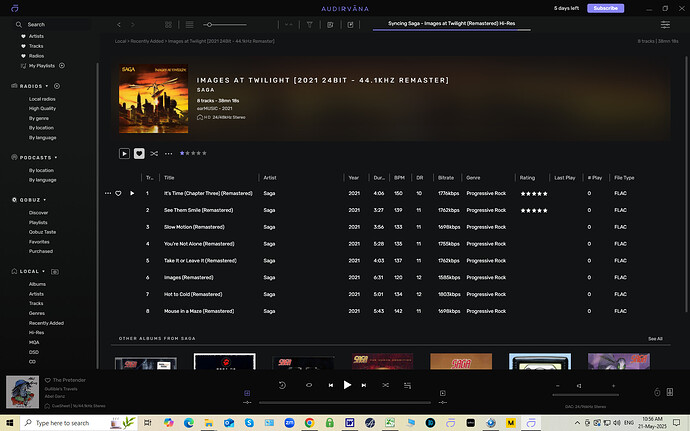Click the LOCAL folder sync icon
690x431 pixels.
55,272
